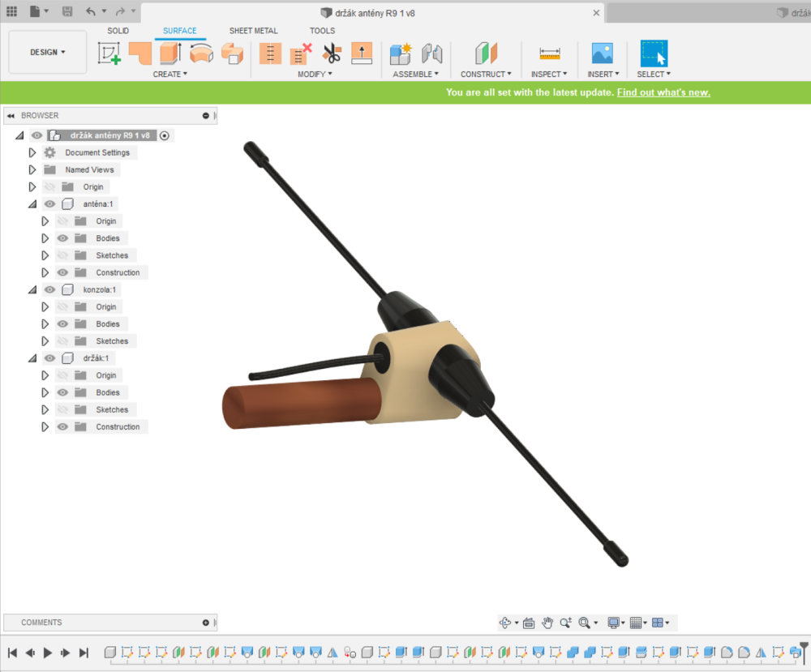Image resolution: width=811 pixels, height=672 pixels.
Task: Select the surface Extrude tool
Action: tap(170, 54)
